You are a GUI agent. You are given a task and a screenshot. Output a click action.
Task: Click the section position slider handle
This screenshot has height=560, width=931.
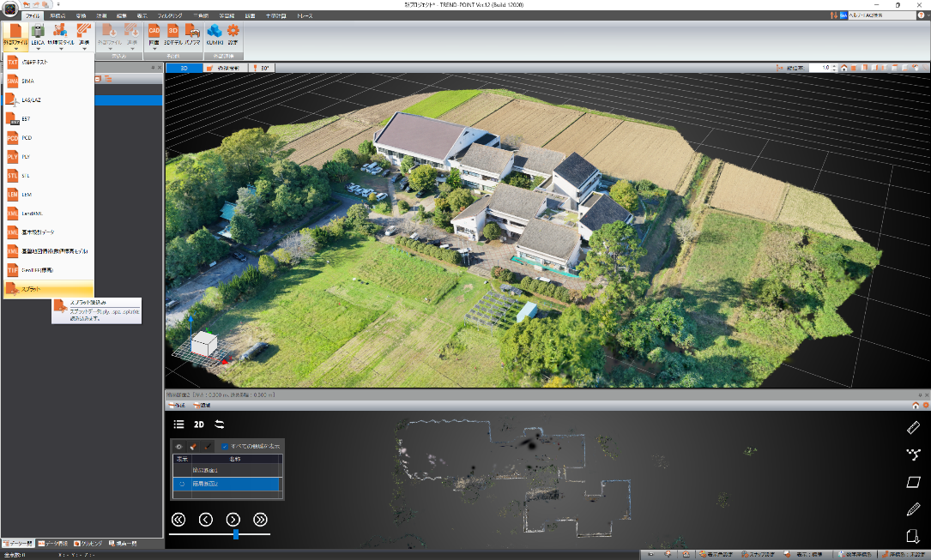235,534
